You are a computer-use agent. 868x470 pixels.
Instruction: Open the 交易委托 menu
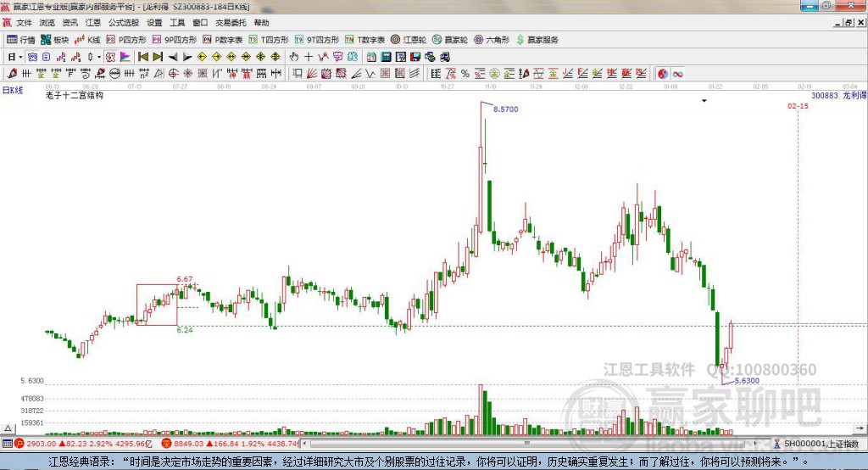point(231,23)
